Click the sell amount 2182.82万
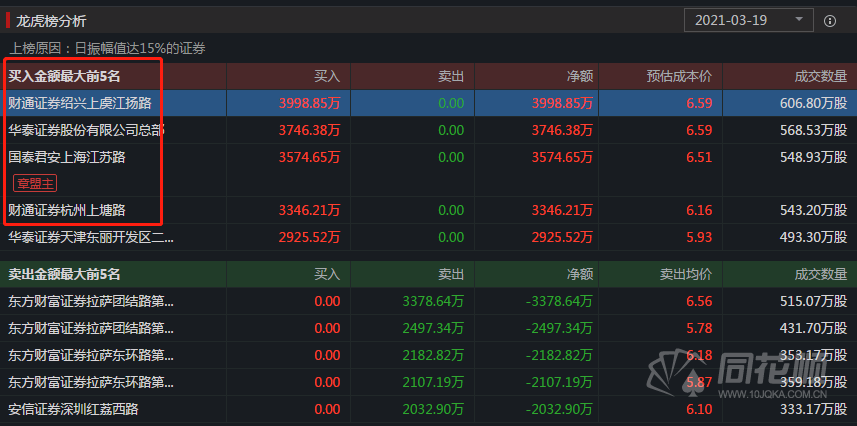 433,355
